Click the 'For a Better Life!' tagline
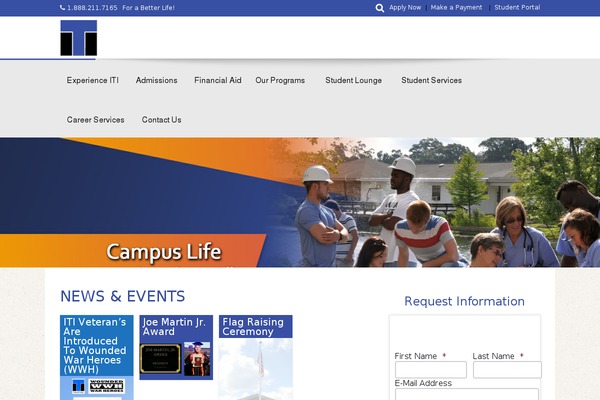 point(148,8)
